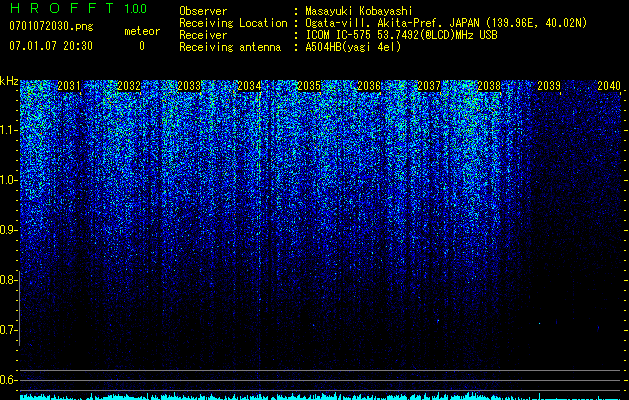
Task: Click the observer name Masayuki Kobayashi
Action: [359, 11]
